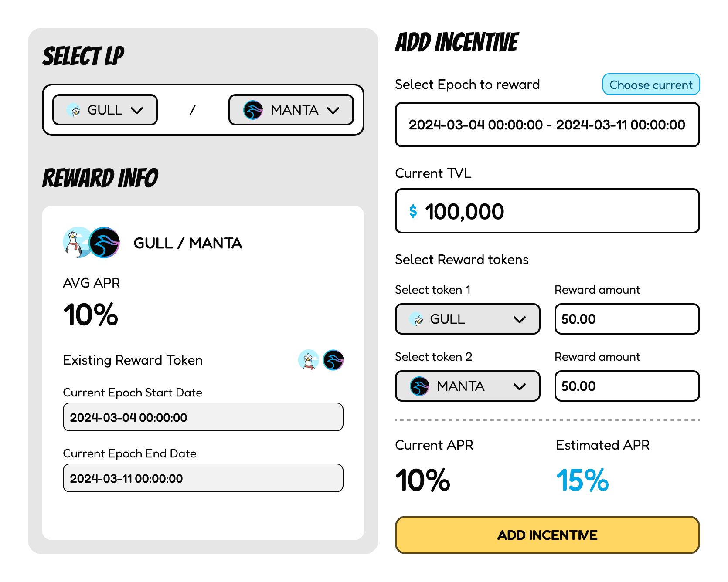728x582 pixels.
Task: Click the dollar sign icon in Current TVL
Action: (413, 211)
